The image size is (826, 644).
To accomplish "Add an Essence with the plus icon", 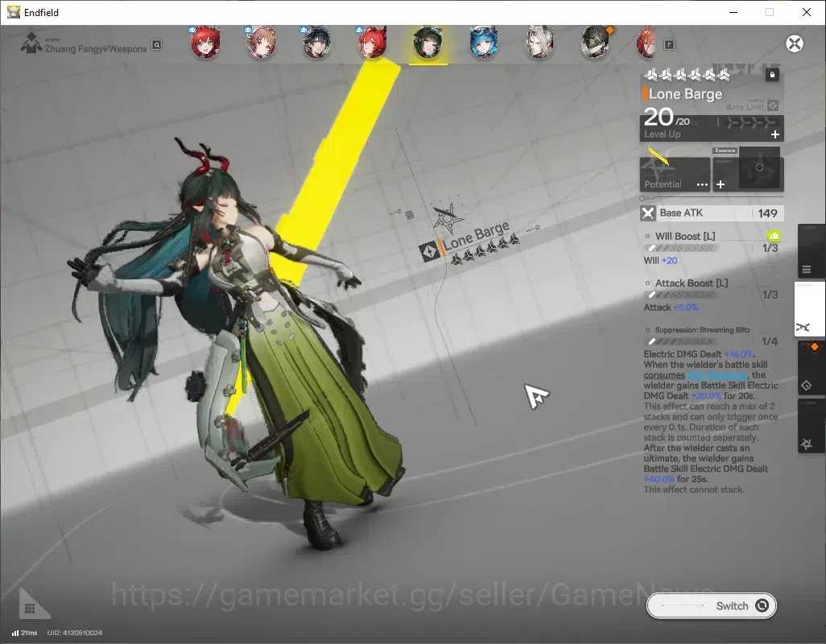I will coord(721,184).
